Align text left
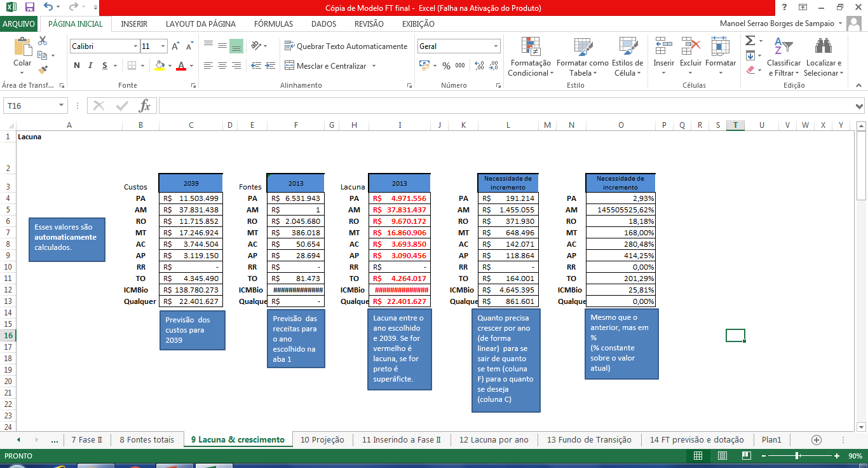Screen dimensions: 868x468 coord(208,65)
